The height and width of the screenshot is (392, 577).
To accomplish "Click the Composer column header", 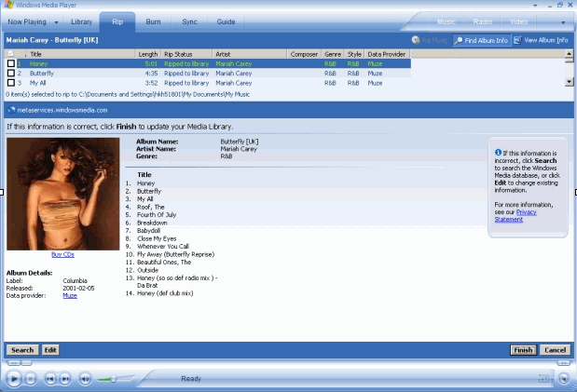I will tap(304, 54).
